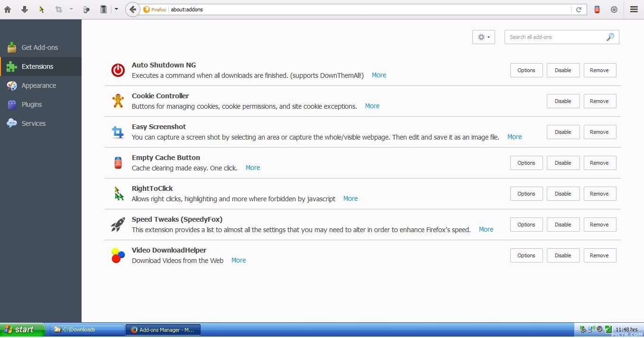Click the Cookie Controller gingerbread icon
The height and width of the screenshot is (338, 644).
(x=118, y=101)
